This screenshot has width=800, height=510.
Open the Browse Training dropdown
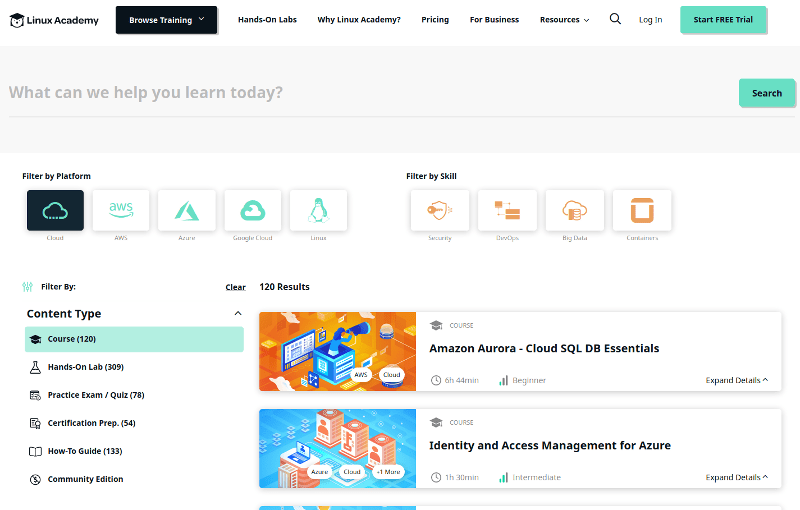166,20
